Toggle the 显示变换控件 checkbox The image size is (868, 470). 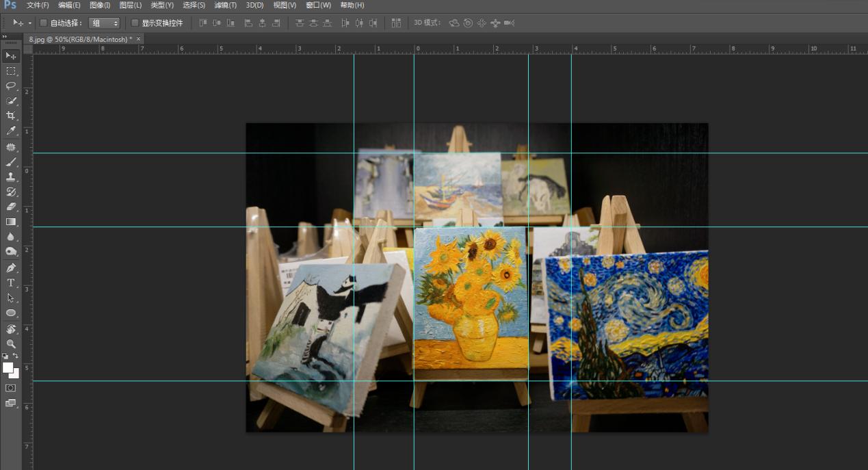[x=135, y=23]
